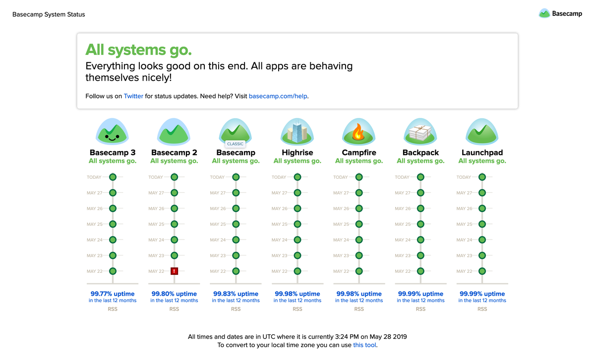Click Highrise 99.98% uptime link
This screenshot has height=364, width=595.
click(297, 297)
